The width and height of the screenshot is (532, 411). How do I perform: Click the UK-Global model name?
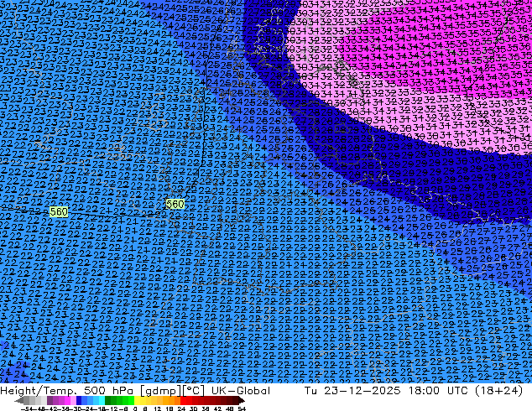[x=241, y=391]
